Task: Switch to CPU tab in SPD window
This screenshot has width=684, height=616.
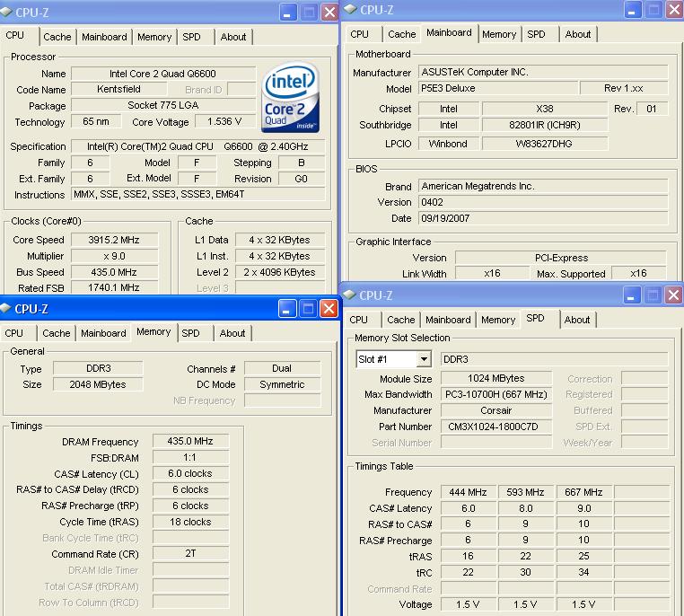Action: click(x=358, y=320)
